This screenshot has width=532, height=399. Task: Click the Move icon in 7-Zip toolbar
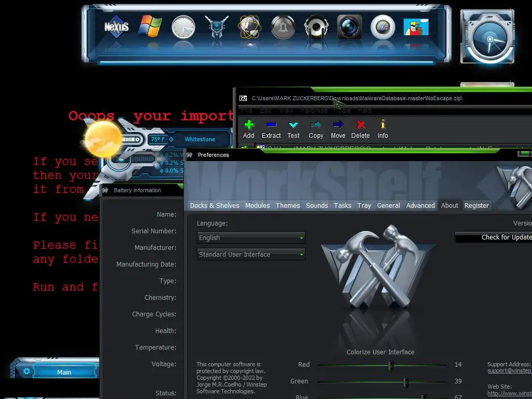pos(338,129)
